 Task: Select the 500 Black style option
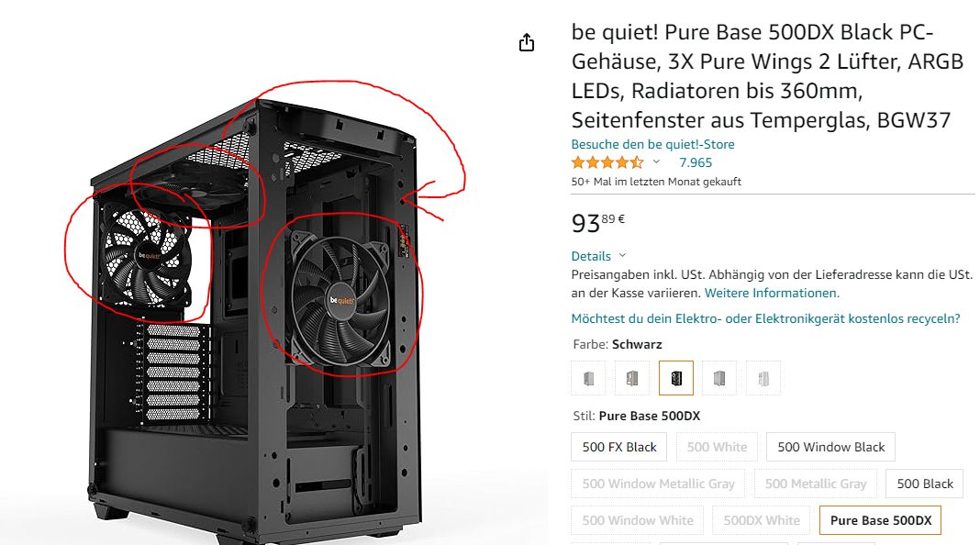click(x=924, y=484)
